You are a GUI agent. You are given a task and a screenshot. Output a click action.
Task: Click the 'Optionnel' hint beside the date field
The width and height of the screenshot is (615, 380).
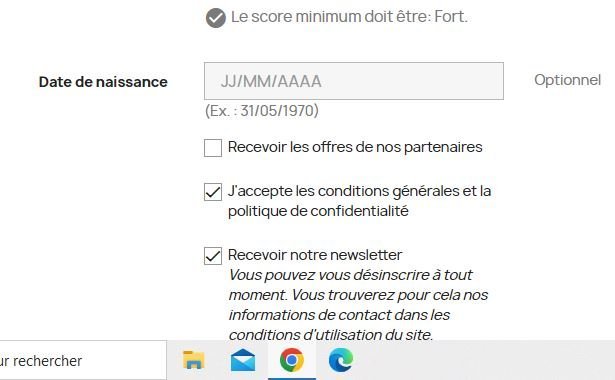coord(568,80)
